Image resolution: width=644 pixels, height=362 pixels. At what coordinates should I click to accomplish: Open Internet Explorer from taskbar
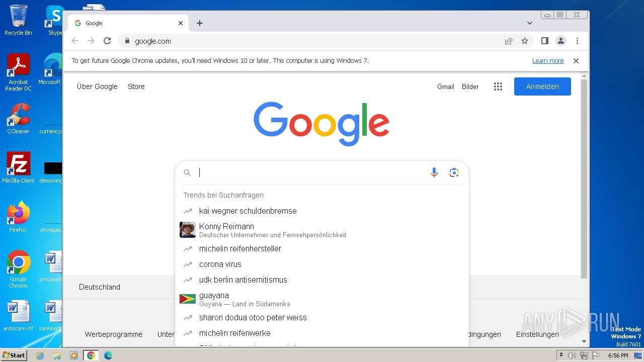(x=40, y=355)
